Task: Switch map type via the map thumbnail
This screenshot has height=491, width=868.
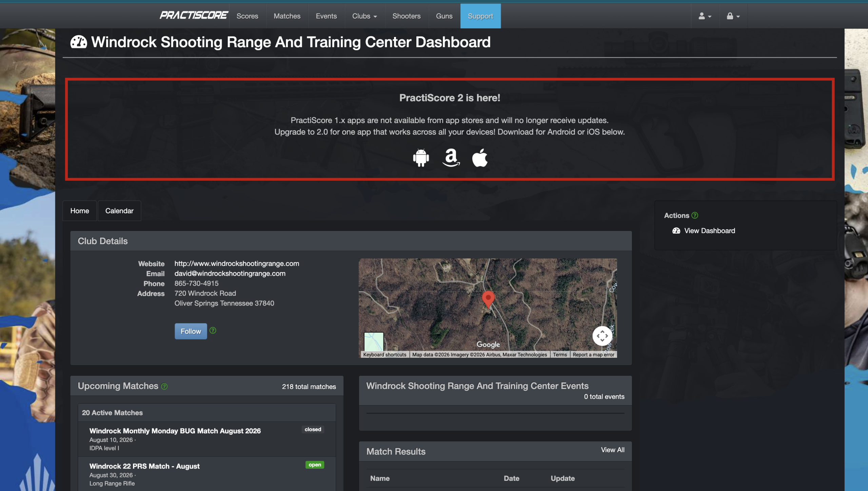Action: (374, 341)
